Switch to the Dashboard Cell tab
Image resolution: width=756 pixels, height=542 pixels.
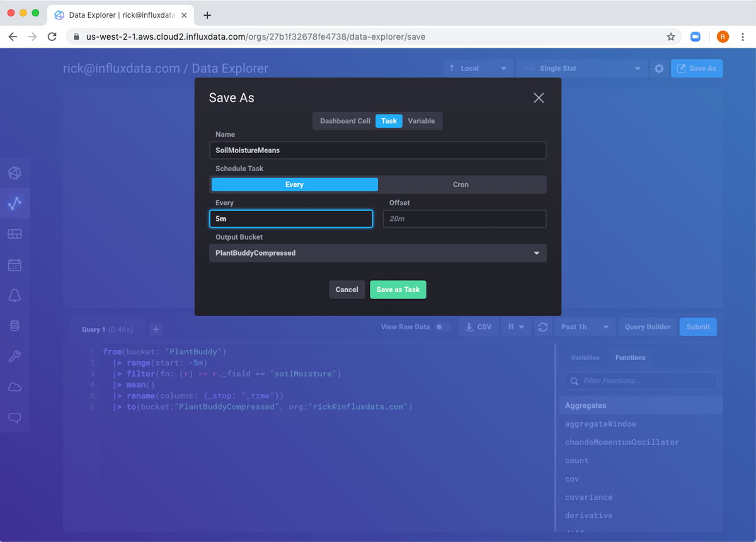345,121
